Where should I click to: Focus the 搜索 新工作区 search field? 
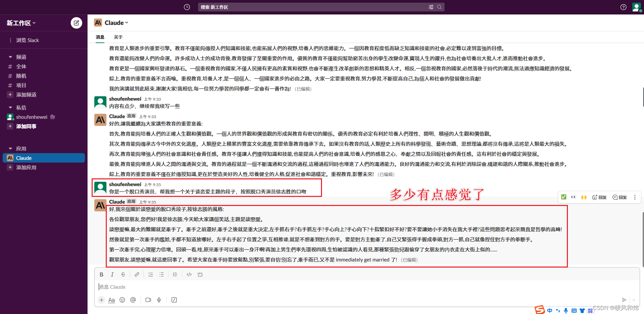click(x=321, y=7)
